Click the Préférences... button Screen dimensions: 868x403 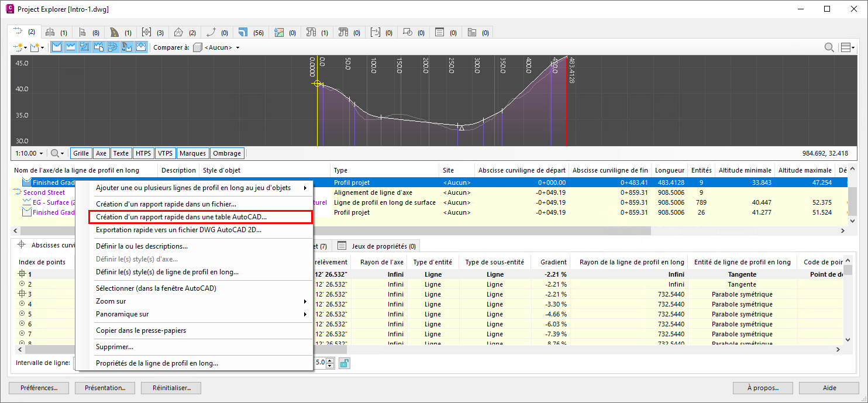39,388
